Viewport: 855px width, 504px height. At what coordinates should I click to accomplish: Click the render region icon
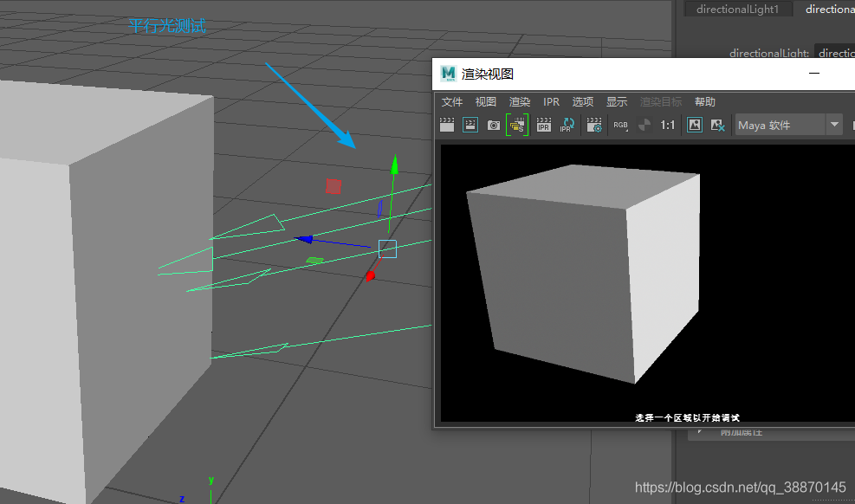click(x=470, y=125)
